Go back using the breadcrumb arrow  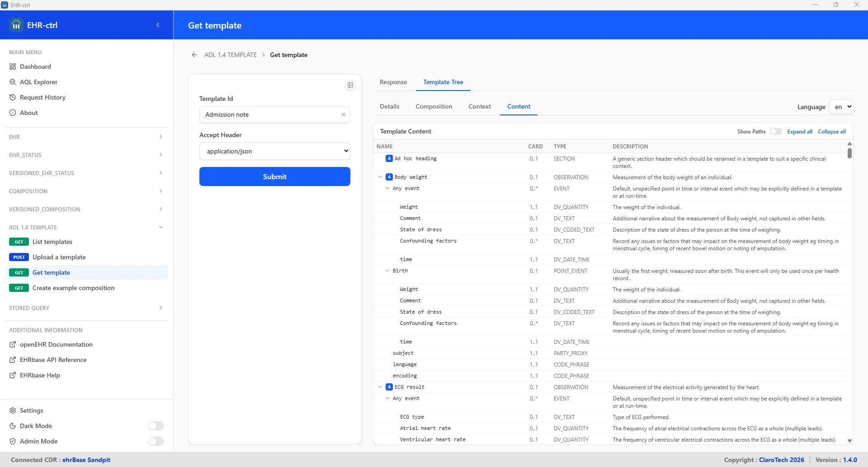(x=194, y=55)
